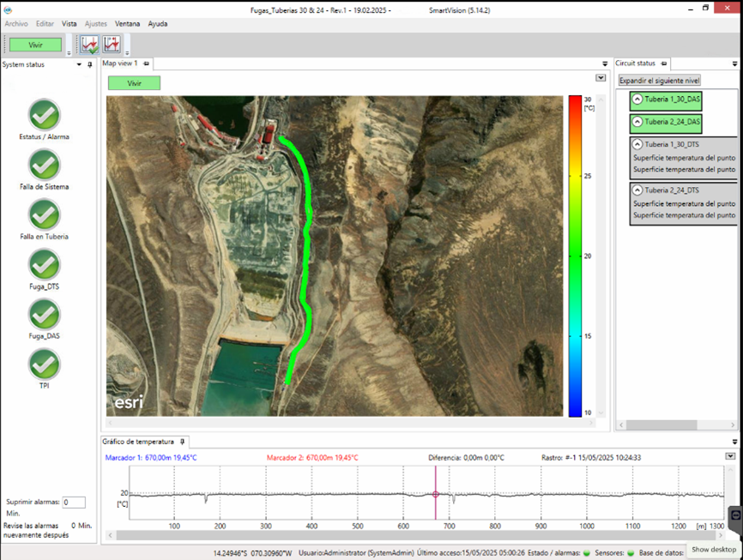Viewport: 743px width, 560px height.
Task: Switch to the Map view 1 tab
Action: tap(119, 63)
